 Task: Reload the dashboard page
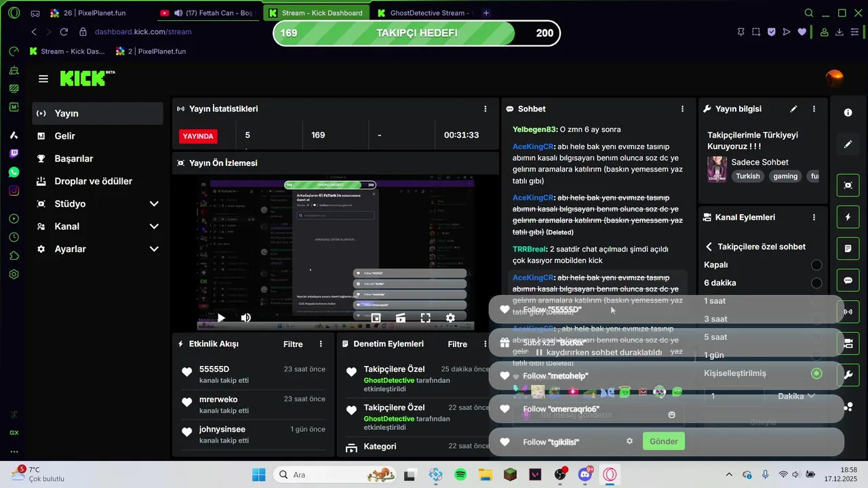click(64, 32)
